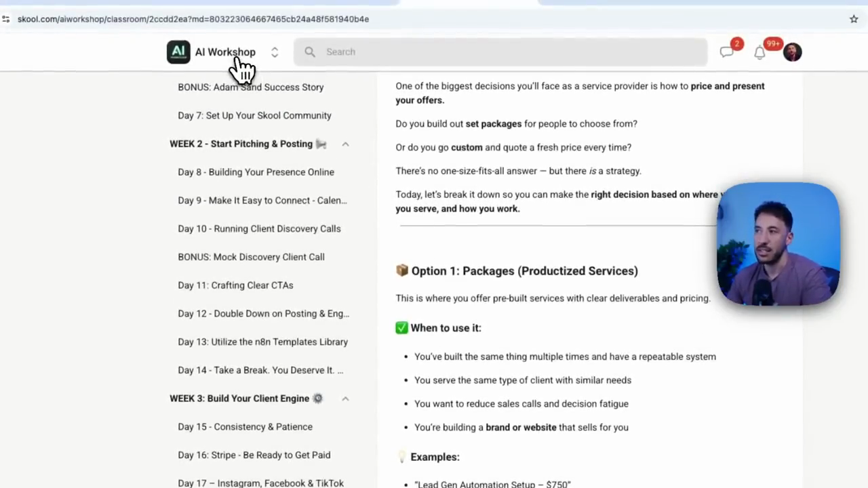Collapse the WEEK 3 section chevron
Viewport: 868px width, 488px height.
point(345,399)
